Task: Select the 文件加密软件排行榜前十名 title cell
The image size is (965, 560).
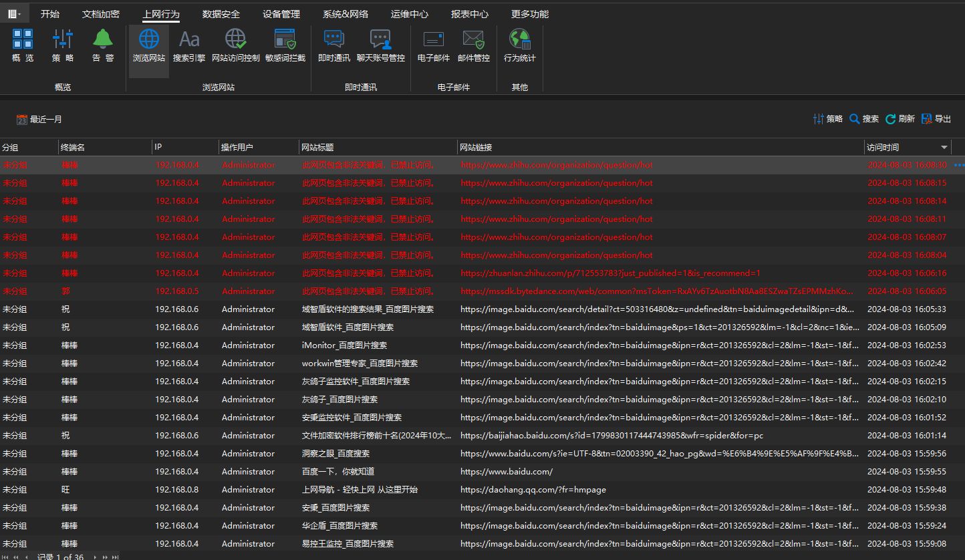Action: [x=378, y=436]
